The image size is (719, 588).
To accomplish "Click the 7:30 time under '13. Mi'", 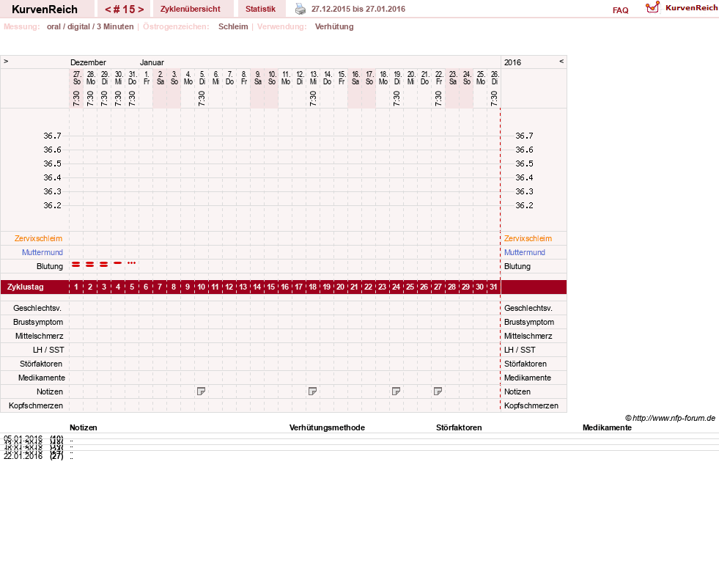I will click(x=313, y=98).
